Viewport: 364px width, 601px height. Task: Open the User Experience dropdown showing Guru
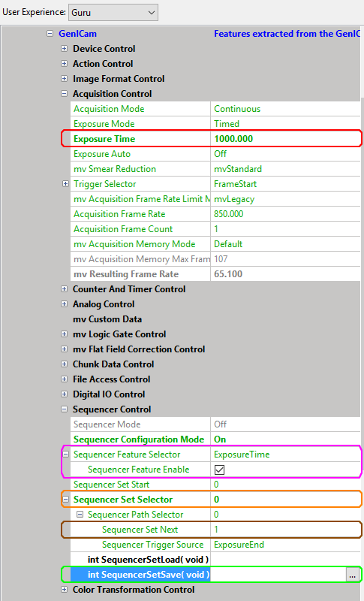[113, 13]
